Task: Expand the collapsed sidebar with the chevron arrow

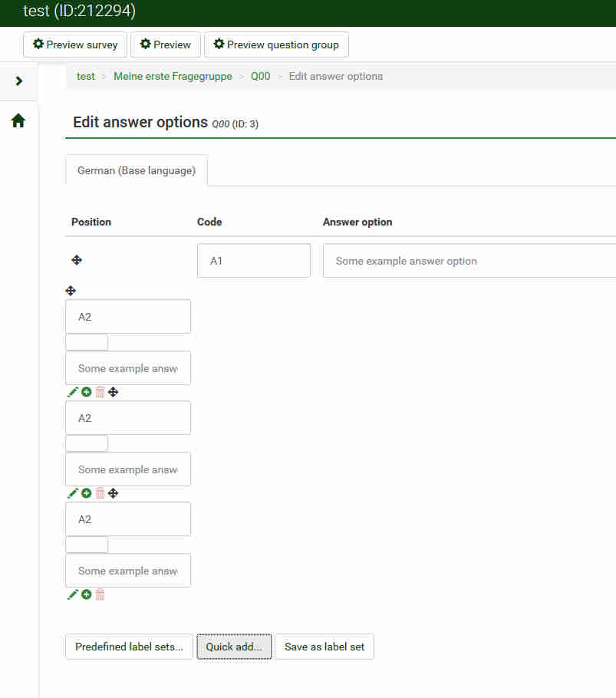Action: (19, 81)
